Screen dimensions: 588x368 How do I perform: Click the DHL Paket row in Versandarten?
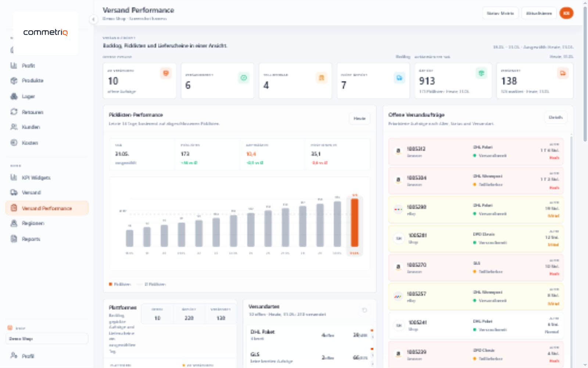(311, 335)
